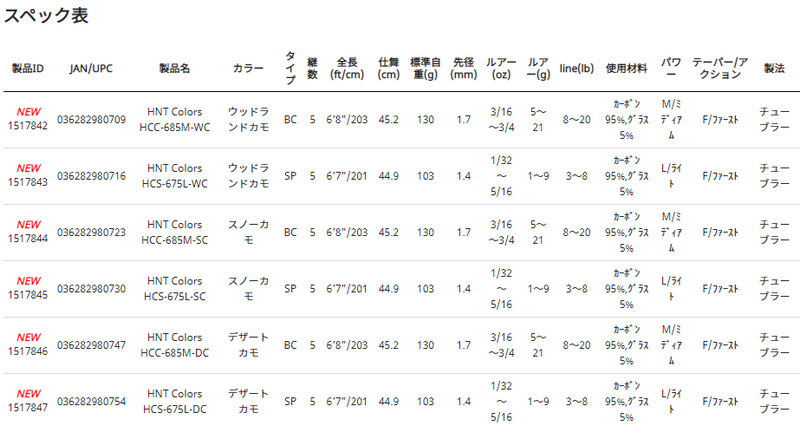Click the NEW badge above 1517844
800x433 pixels.
pyautogui.click(x=29, y=224)
